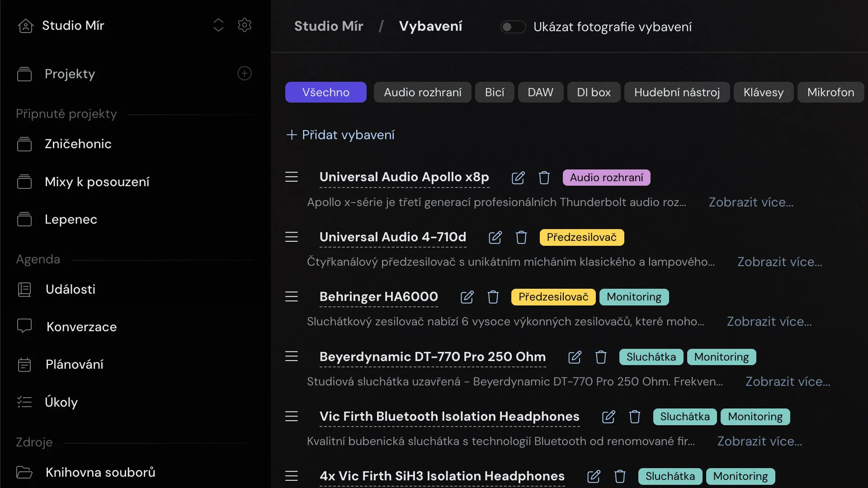The height and width of the screenshot is (488, 868).
Task: Delete 4x Vic Firth SiH3 entry
Action: pyautogui.click(x=620, y=476)
